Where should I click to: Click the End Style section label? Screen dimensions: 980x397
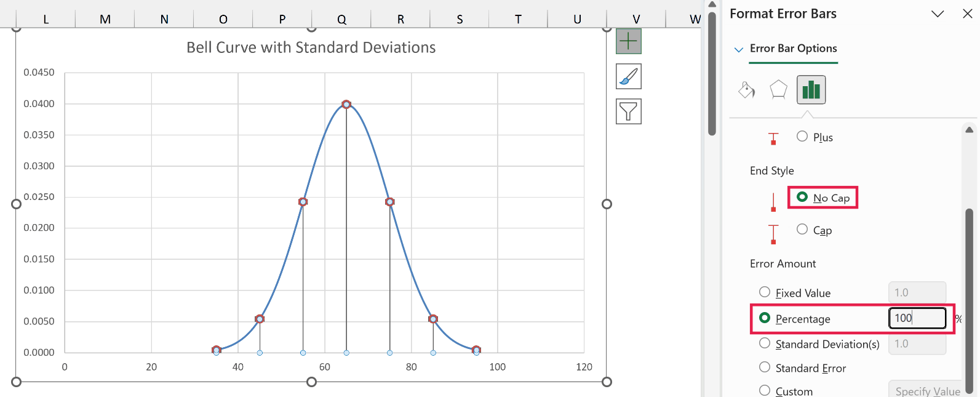tap(771, 170)
